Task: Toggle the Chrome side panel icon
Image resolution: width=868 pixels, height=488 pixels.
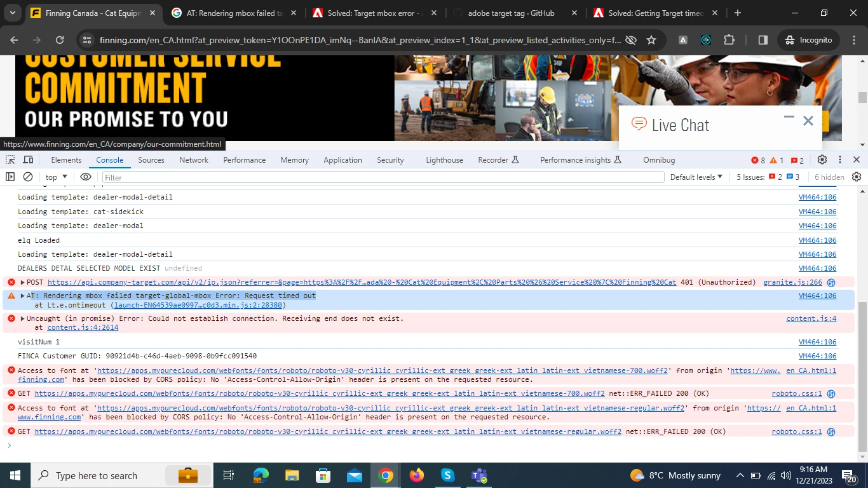Action: (x=763, y=40)
